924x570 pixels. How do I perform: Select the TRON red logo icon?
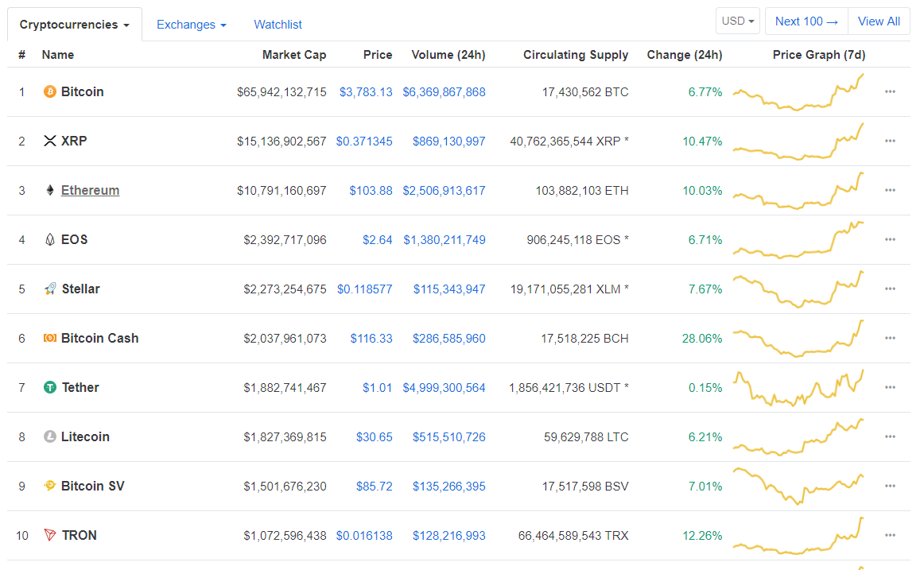coord(49,535)
